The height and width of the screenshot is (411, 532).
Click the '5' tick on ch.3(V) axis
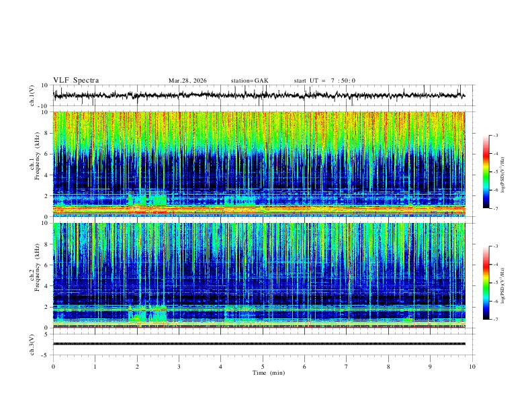[46, 334]
